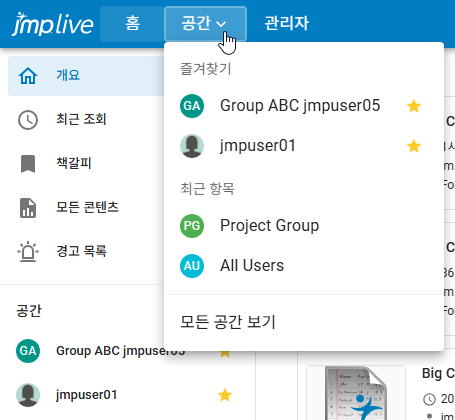Open the 관리자 menu
This screenshot has height=420, width=455.
point(286,24)
